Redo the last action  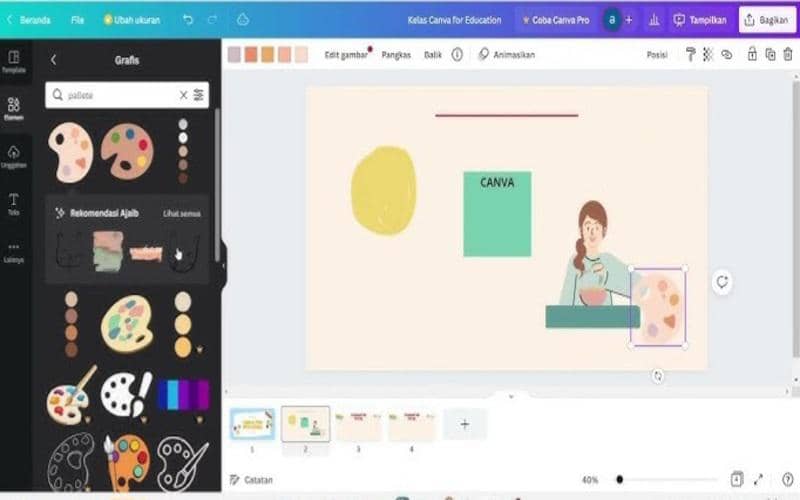pos(212,20)
